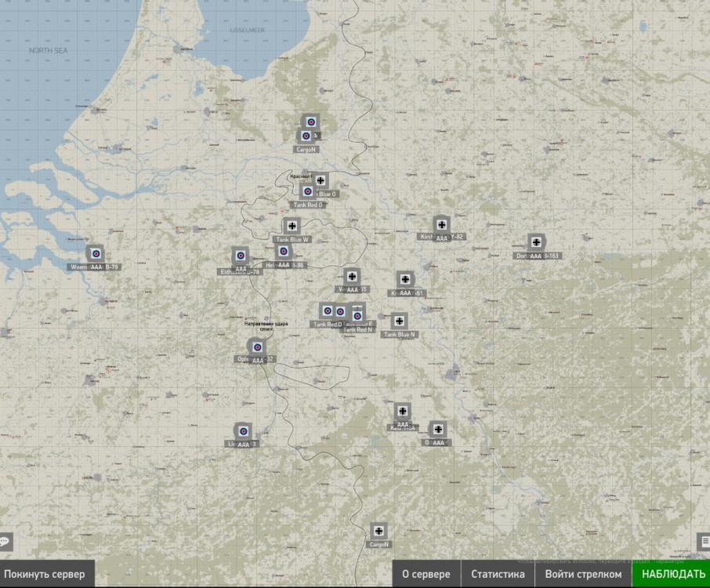This screenshot has width=710, height=588.
Task: Select the Liege roundel airfield icon
Action: (244, 431)
